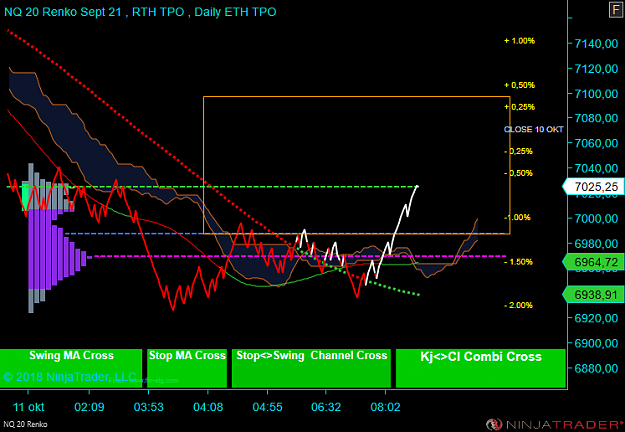The width and height of the screenshot is (625, 432).
Task: Click the 06:32 time axis label
Action: 326,407
